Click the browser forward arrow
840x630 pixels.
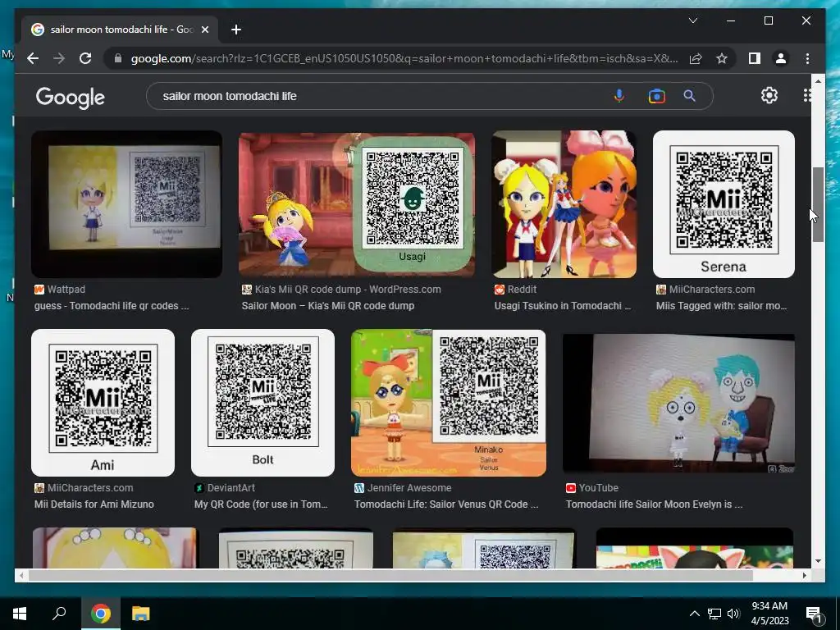pyautogui.click(x=59, y=58)
